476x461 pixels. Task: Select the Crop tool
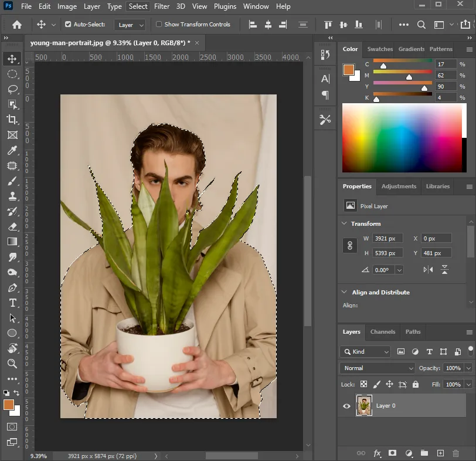click(12, 120)
